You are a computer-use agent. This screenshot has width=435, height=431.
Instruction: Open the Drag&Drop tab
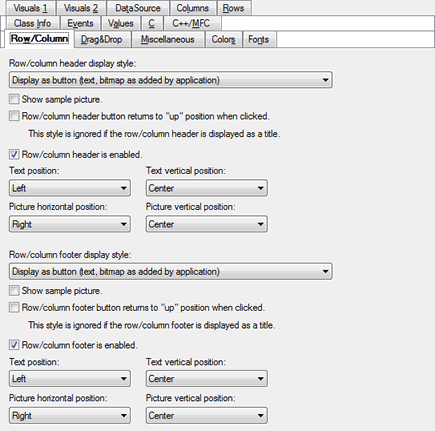coord(101,39)
